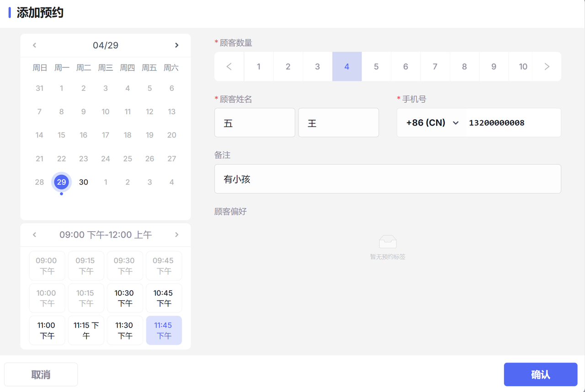Select guest count 6

coord(405,67)
